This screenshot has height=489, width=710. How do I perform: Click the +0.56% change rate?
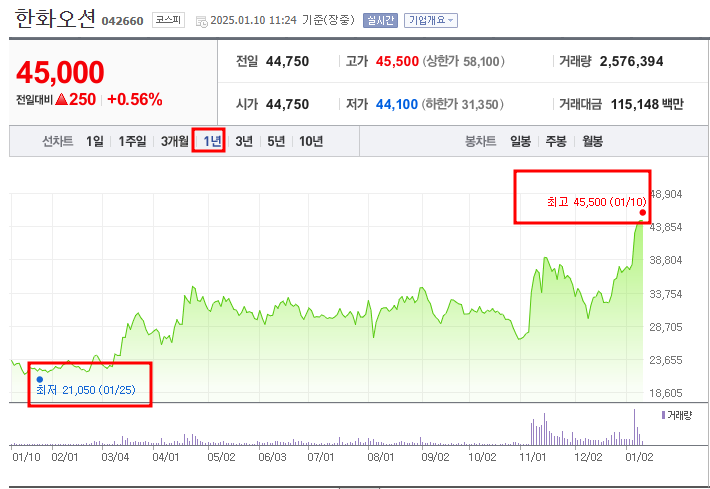135,99
